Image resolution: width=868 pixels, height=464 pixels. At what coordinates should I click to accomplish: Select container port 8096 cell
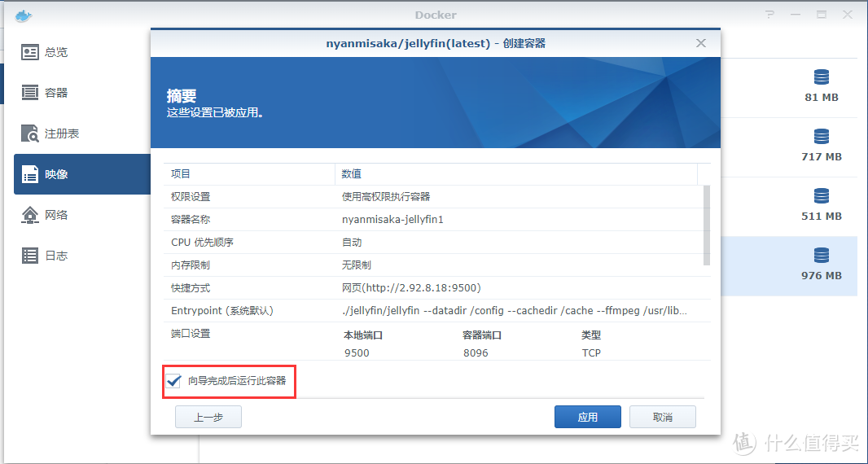coord(476,352)
